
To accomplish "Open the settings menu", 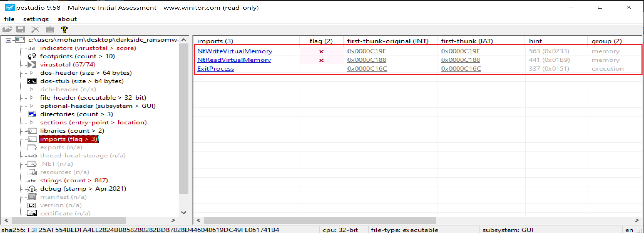I will pos(36,19).
